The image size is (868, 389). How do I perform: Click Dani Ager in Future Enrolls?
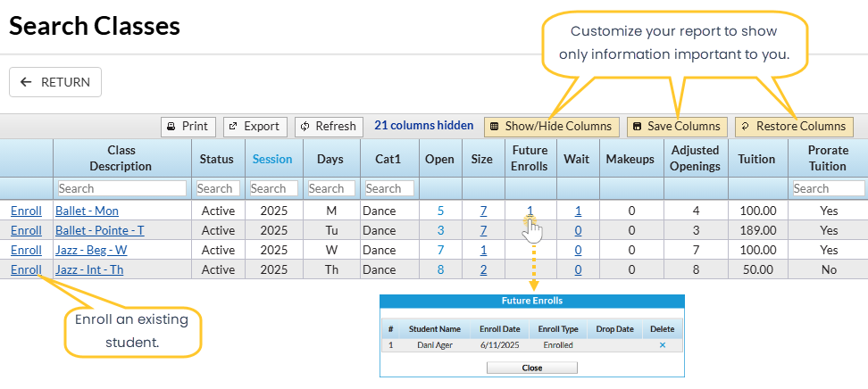coord(435,344)
